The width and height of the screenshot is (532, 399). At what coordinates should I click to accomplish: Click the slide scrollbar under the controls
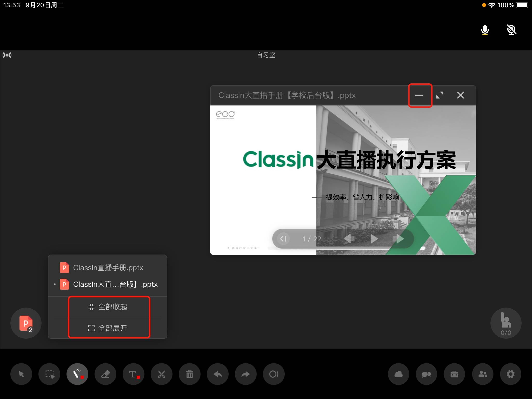(x=347, y=248)
